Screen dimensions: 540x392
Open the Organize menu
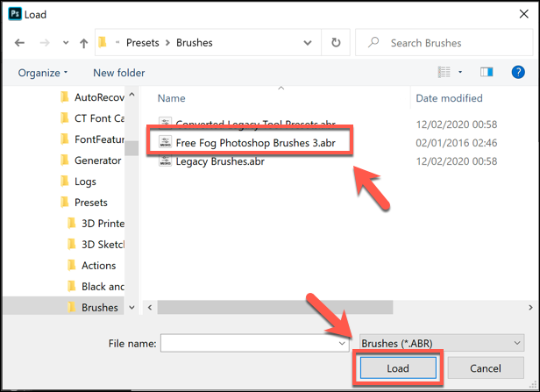click(x=43, y=73)
